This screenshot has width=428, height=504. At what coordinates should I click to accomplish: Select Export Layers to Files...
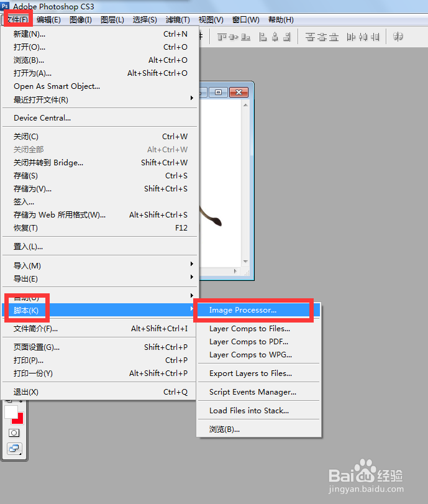(259, 373)
